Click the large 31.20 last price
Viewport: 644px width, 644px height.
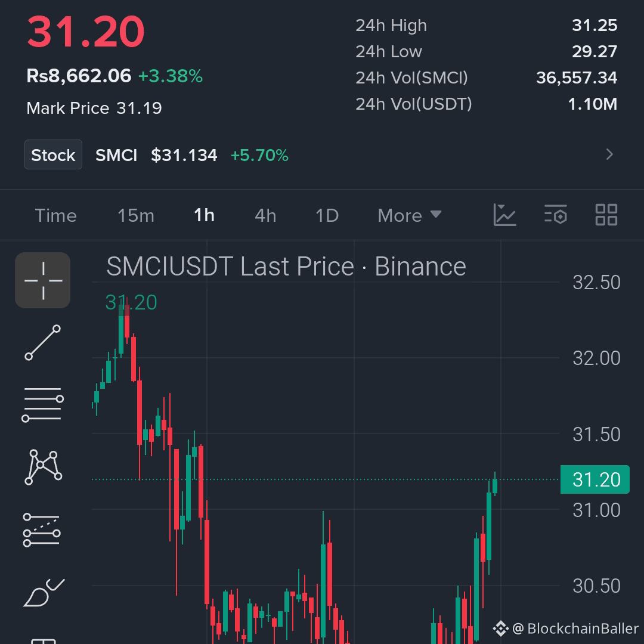point(86,32)
